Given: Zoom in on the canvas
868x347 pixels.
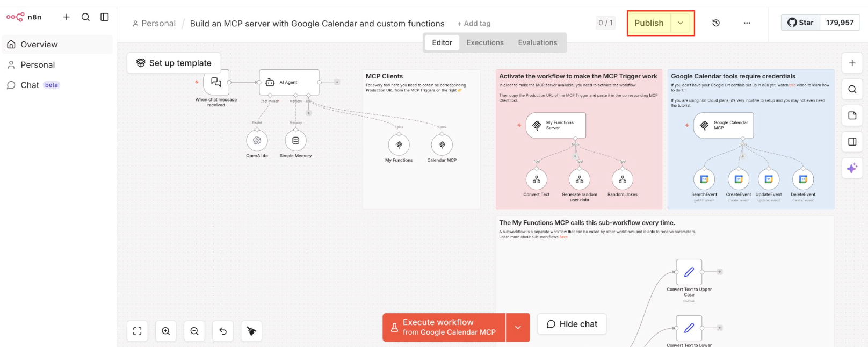Looking at the screenshot, I should [x=166, y=331].
